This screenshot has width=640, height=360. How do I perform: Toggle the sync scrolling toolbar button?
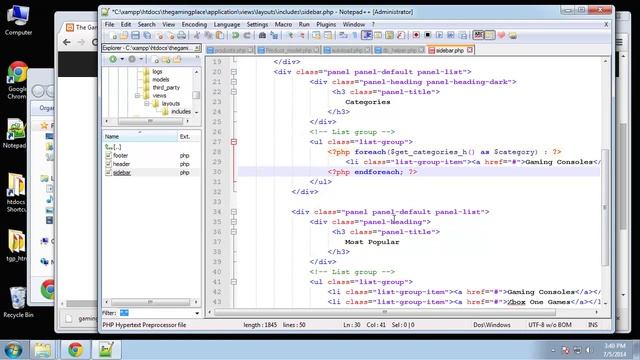pyautogui.click(x=316, y=36)
